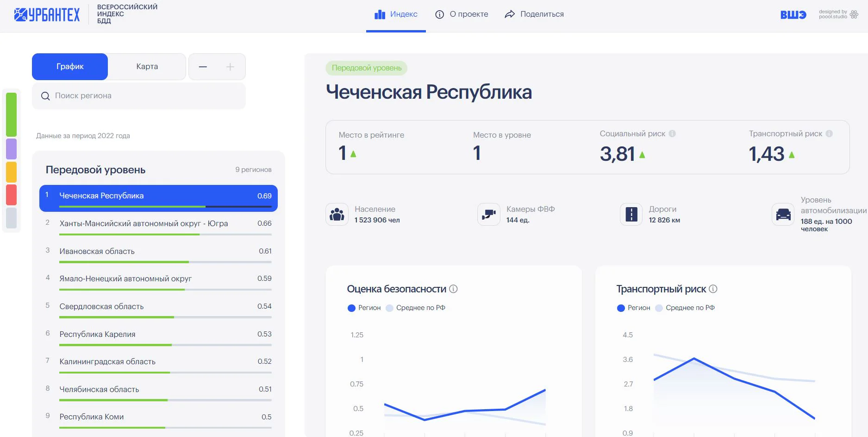This screenshot has width=868, height=437.
Task: Click the roads value 12 826 км
Action: click(664, 220)
